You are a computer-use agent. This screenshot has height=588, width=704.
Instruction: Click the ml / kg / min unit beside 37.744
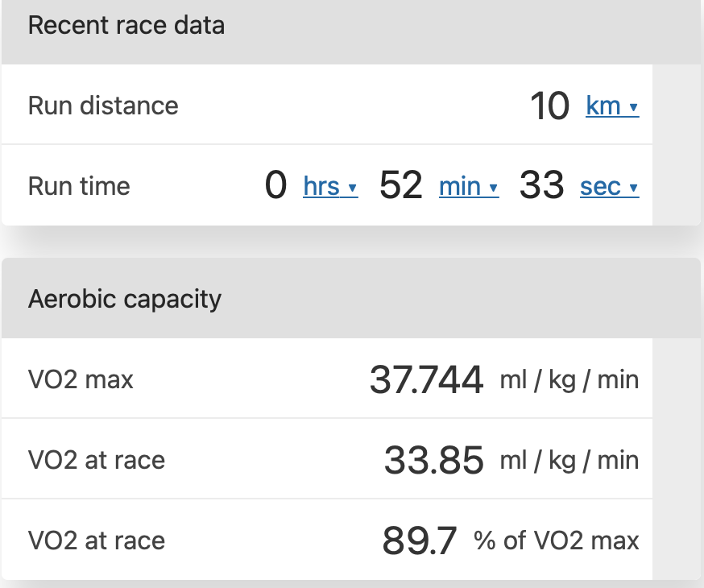tap(569, 379)
